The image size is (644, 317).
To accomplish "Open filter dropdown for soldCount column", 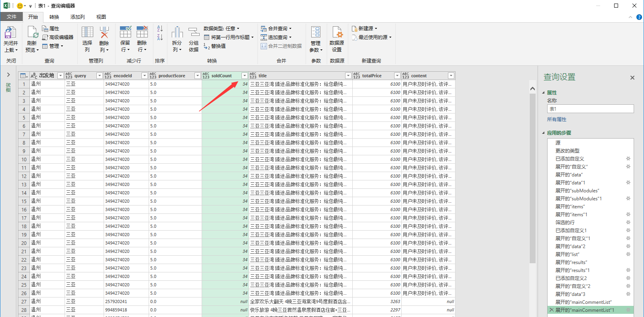I will pyautogui.click(x=245, y=76).
